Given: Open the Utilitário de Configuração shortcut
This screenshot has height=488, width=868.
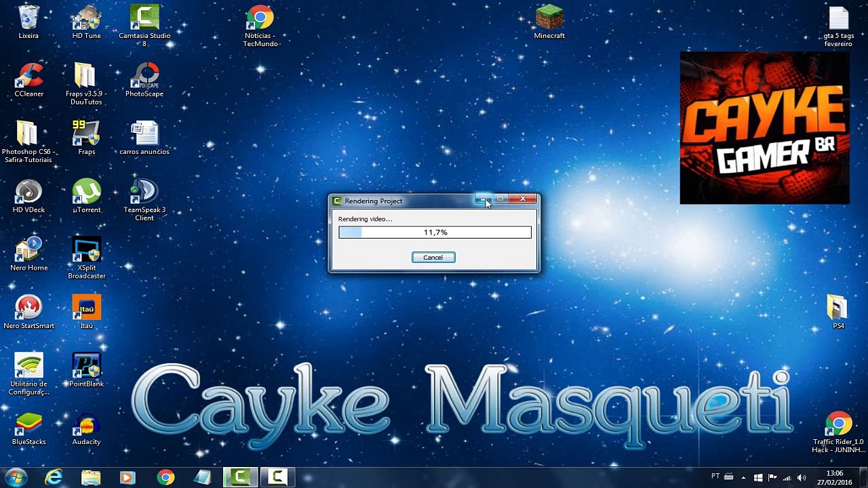Looking at the screenshot, I should [28, 374].
